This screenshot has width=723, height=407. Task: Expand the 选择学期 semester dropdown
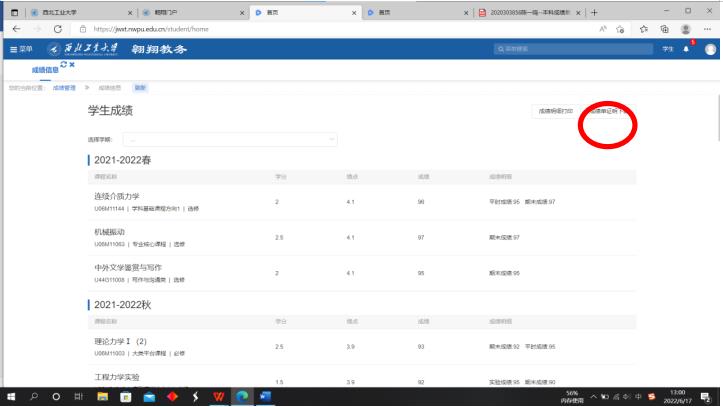click(231, 139)
